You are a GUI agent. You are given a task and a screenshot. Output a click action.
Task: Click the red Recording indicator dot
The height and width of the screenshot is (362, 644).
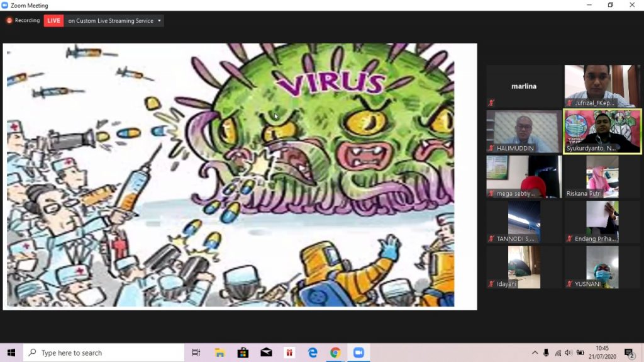[x=9, y=21]
